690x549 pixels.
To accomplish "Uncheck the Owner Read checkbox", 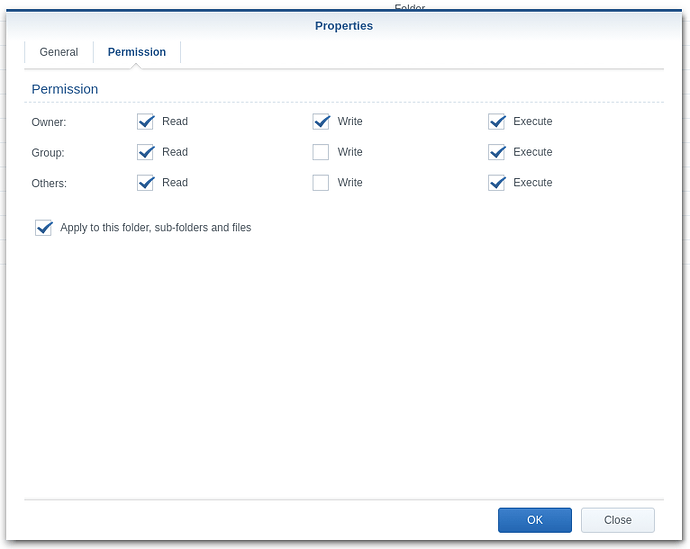I will click(146, 122).
